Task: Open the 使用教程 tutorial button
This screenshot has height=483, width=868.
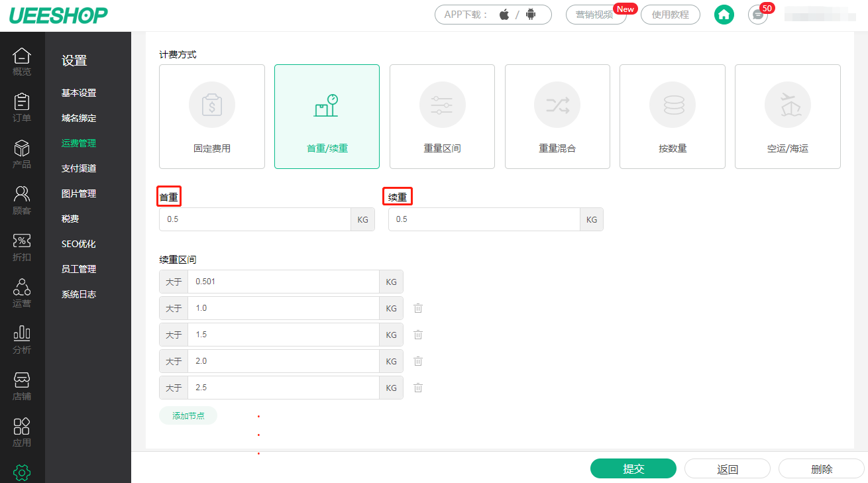Action: click(x=671, y=15)
